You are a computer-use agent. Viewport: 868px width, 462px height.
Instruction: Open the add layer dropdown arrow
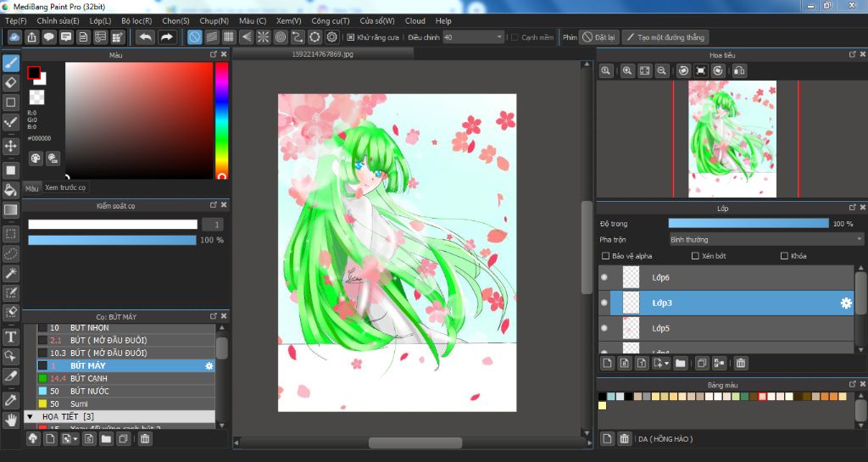(x=666, y=364)
